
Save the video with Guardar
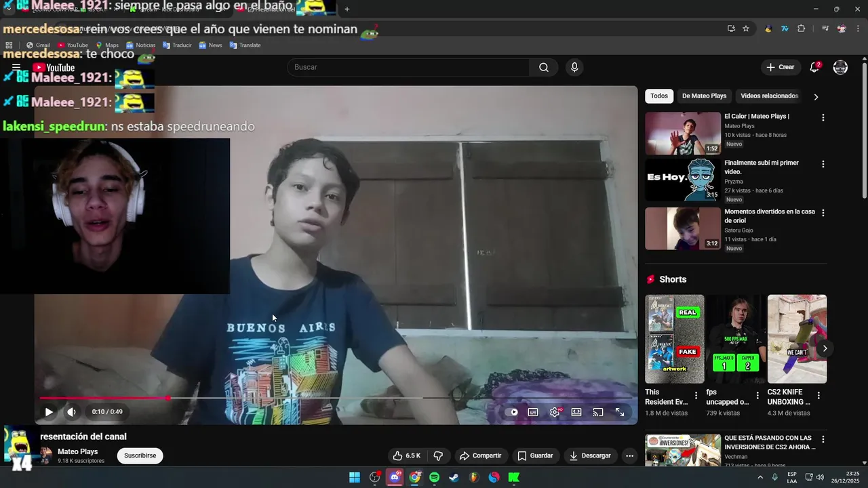click(535, 455)
